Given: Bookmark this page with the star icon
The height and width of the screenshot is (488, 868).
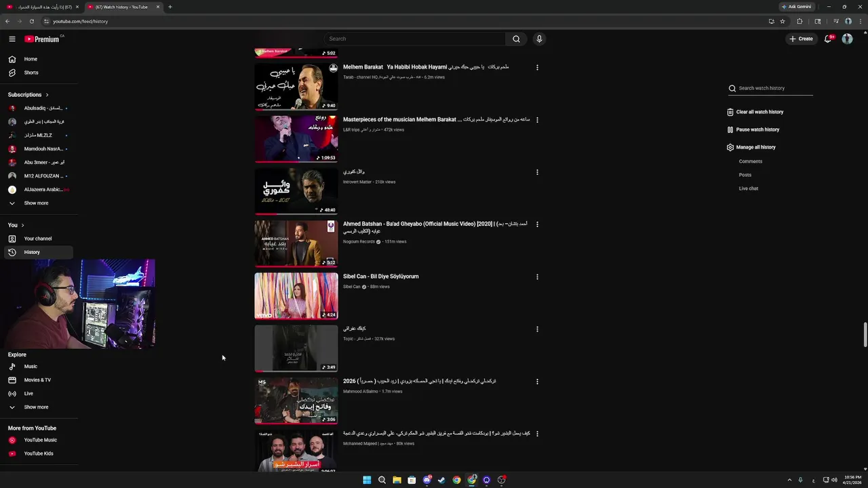Looking at the screenshot, I should point(783,21).
